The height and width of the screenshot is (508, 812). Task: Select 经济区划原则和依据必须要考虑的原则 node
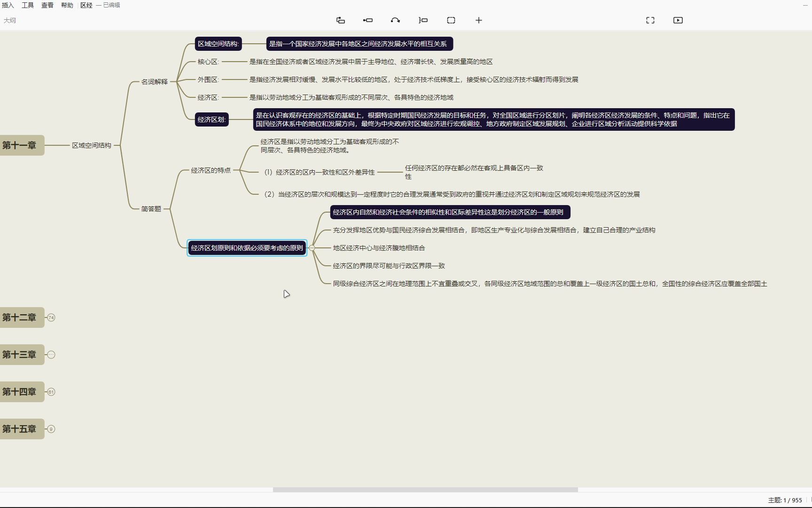coord(247,248)
